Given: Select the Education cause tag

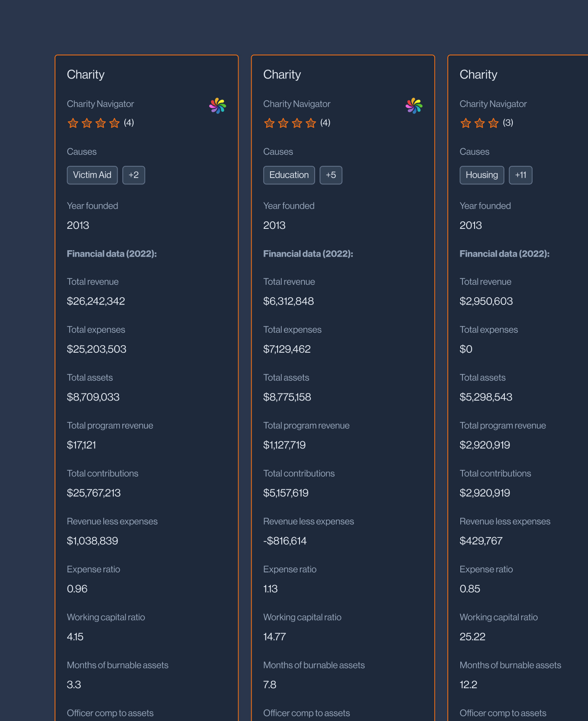Looking at the screenshot, I should [289, 175].
